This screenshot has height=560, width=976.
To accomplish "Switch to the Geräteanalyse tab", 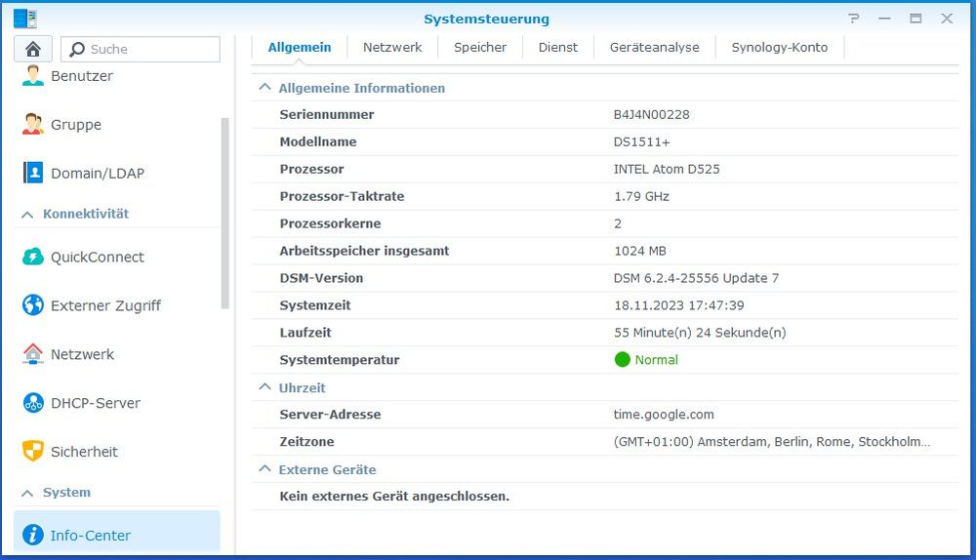I will coord(654,47).
